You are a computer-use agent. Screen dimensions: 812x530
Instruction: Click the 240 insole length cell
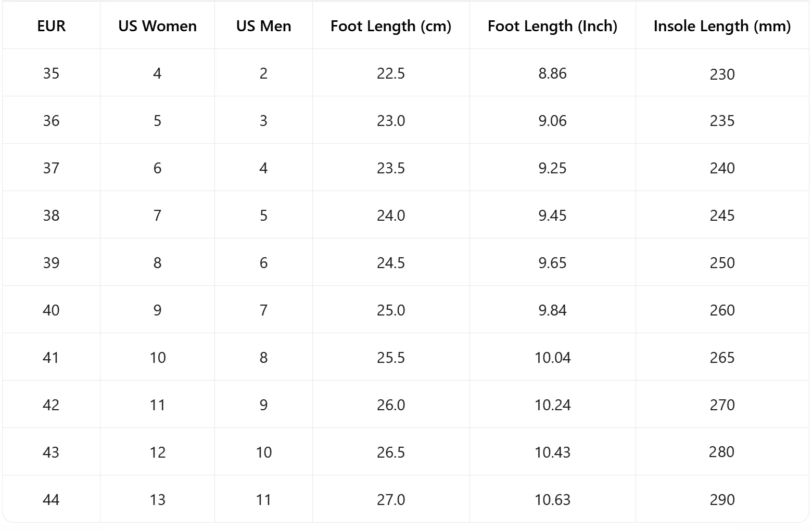pyautogui.click(x=722, y=168)
